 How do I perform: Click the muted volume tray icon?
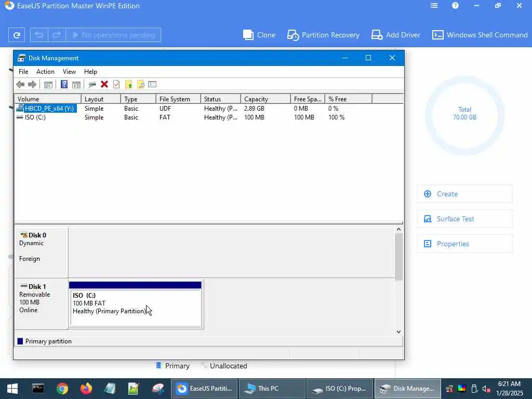coord(486,389)
